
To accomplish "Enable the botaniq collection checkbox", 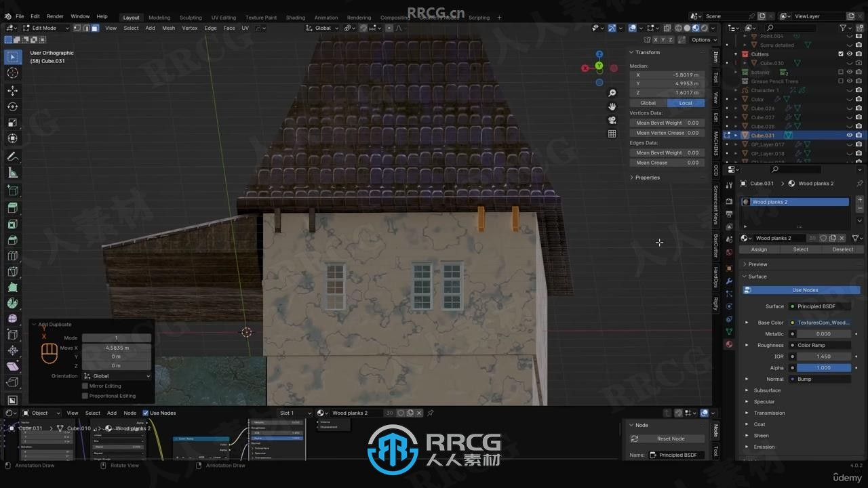I will point(841,72).
